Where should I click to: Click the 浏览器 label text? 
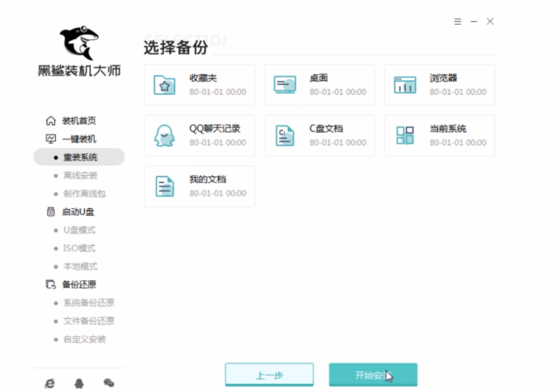[444, 78]
